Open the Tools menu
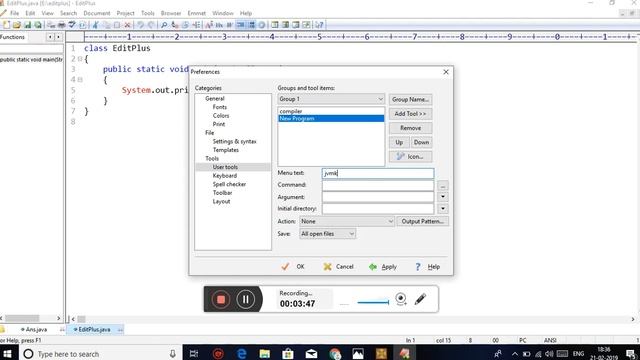This screenshot has height=360, width=640. click(x=148, y=13)
